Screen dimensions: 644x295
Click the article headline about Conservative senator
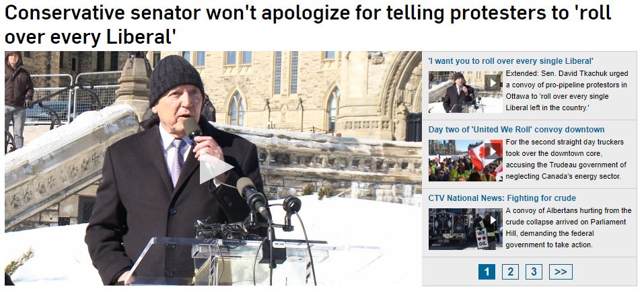coord(308,25)
